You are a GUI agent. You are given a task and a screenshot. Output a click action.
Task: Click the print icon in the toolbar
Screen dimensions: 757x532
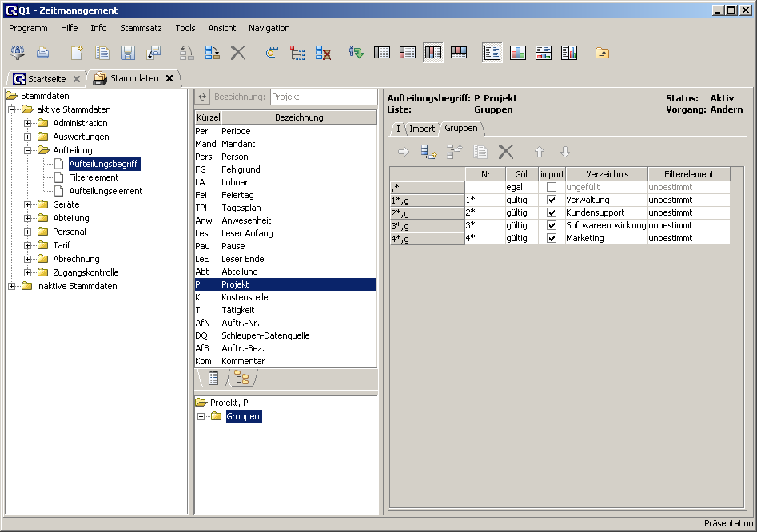point(43,53)
